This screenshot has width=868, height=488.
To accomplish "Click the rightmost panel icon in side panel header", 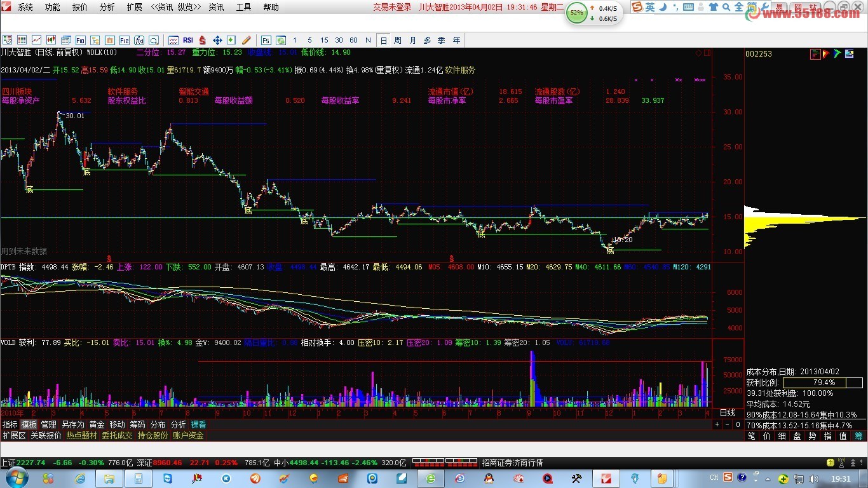I will (x=850, y=54).
